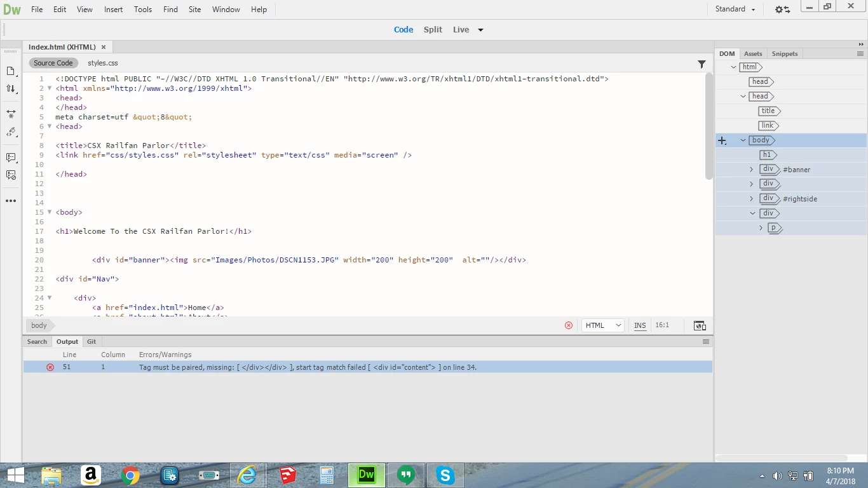
Task: Toggle the INS insert mode indicator
Action: [640, 325]
